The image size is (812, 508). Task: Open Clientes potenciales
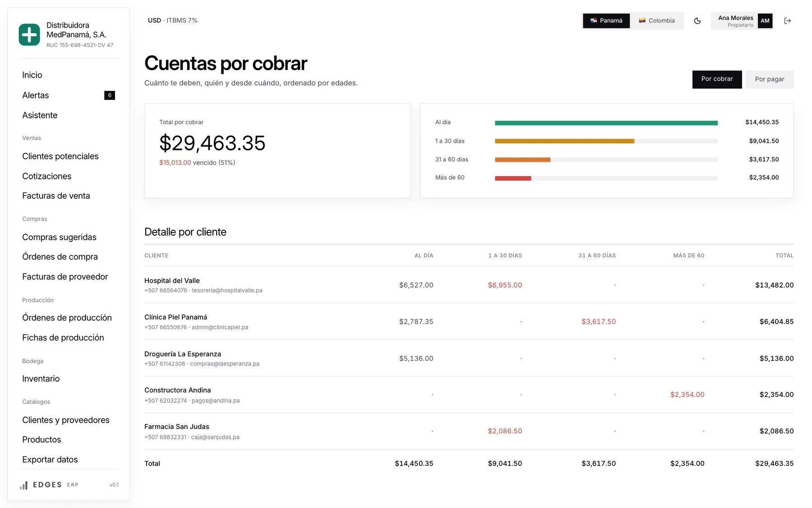tap(60, 156)
